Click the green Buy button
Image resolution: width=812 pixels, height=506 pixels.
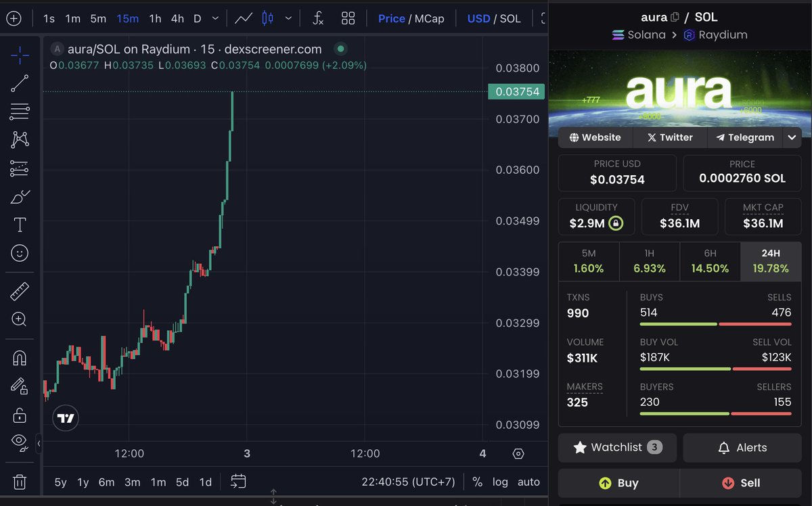[618, 483]
